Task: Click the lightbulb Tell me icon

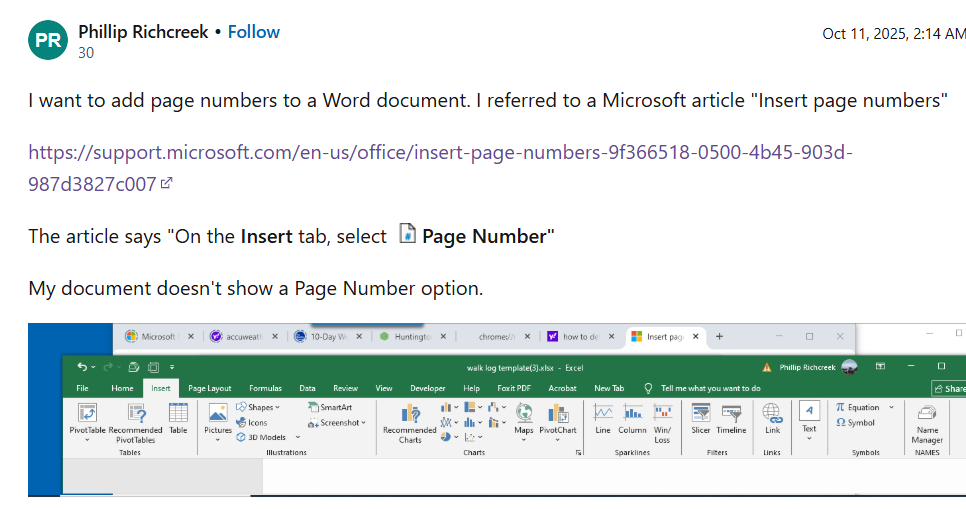Action: [648, 388]
